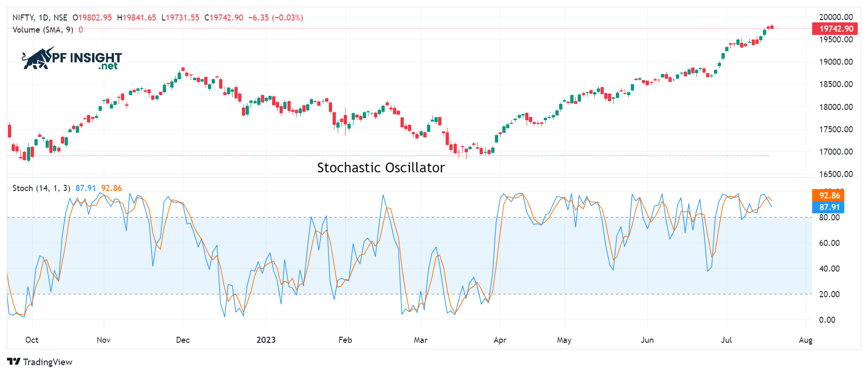Screen dimensions: 868x374
Task: Select the NIFTY symbol label
Action: coord(23,18)
